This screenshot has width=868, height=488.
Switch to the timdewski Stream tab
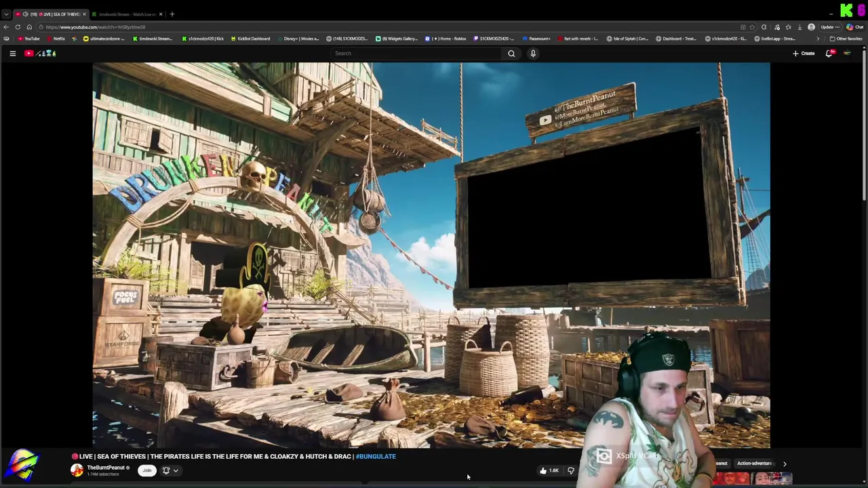click(x=127, y=14)
